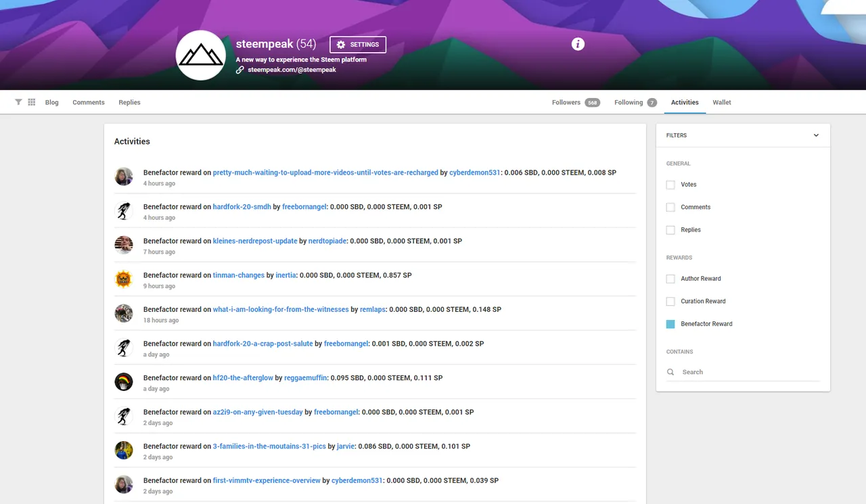Open post pretty-much-waiting-to-upload-more-videos link
Viewport: 866px width, 504px height.
(x=325, y=173)
